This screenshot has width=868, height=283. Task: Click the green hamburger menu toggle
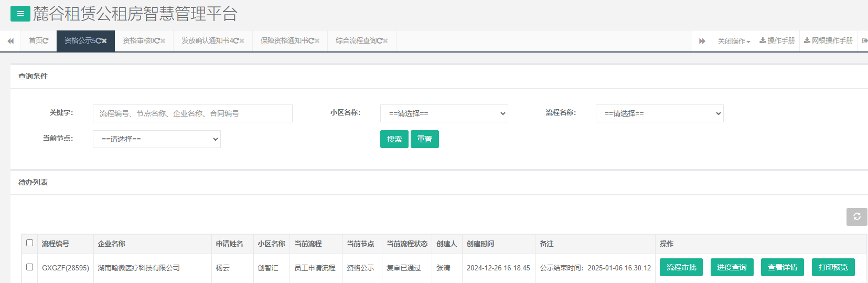pos(20,14)
